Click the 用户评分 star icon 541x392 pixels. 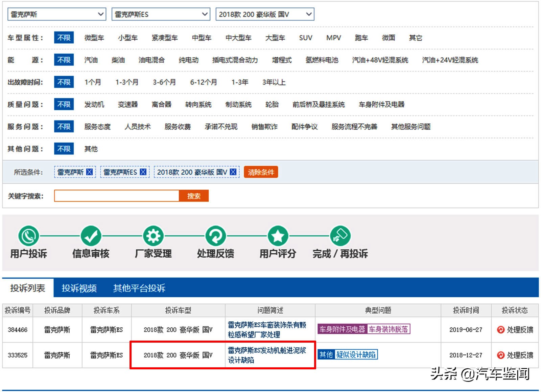point(278,236)
